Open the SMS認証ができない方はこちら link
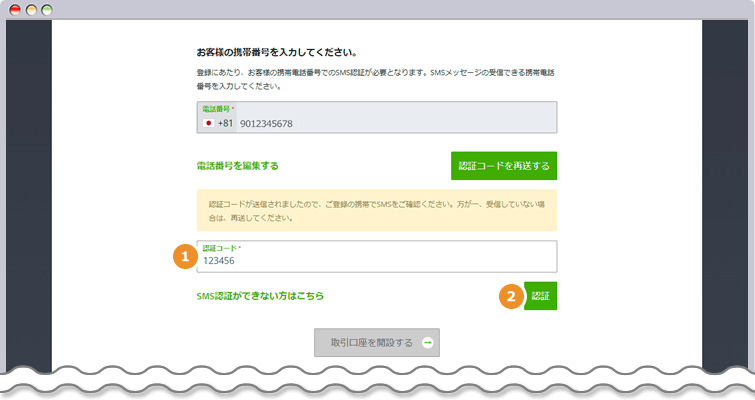The image size is (755, 400). (x=260, y=297)
